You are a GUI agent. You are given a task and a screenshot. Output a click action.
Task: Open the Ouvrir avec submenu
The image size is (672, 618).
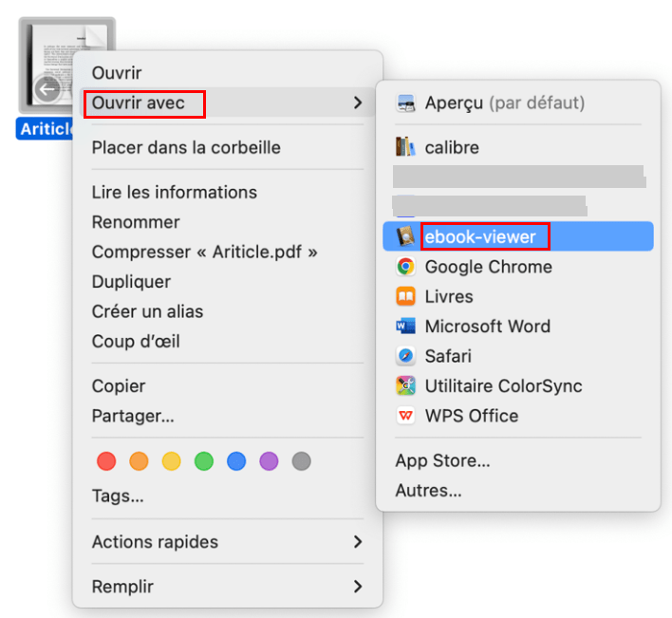pos(227,103)
